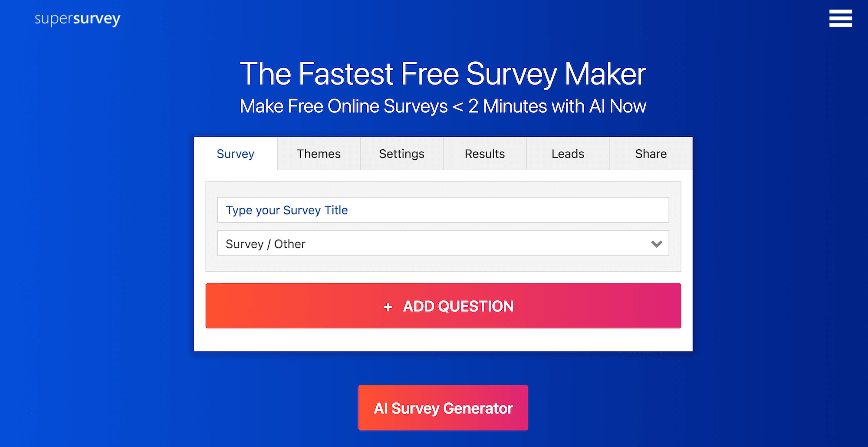The width and height of the screenshot is (868, 447).
Task: Open the Settings tab
Action: [401, 154]
